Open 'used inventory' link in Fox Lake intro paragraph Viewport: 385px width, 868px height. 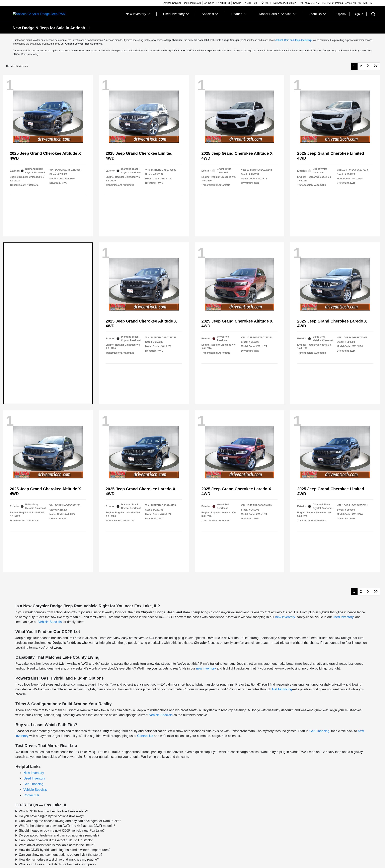pyautogui.click(x=343, y=617)
